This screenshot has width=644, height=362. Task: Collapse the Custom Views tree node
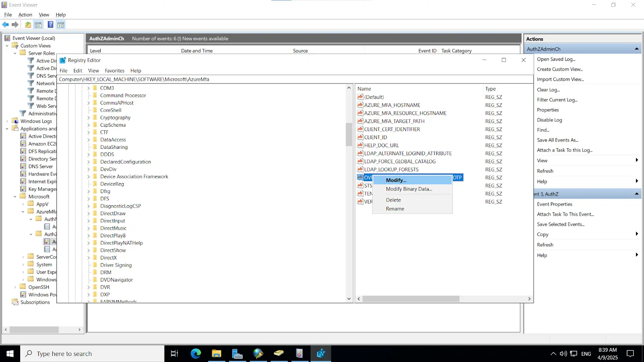[x=7, y=45]
